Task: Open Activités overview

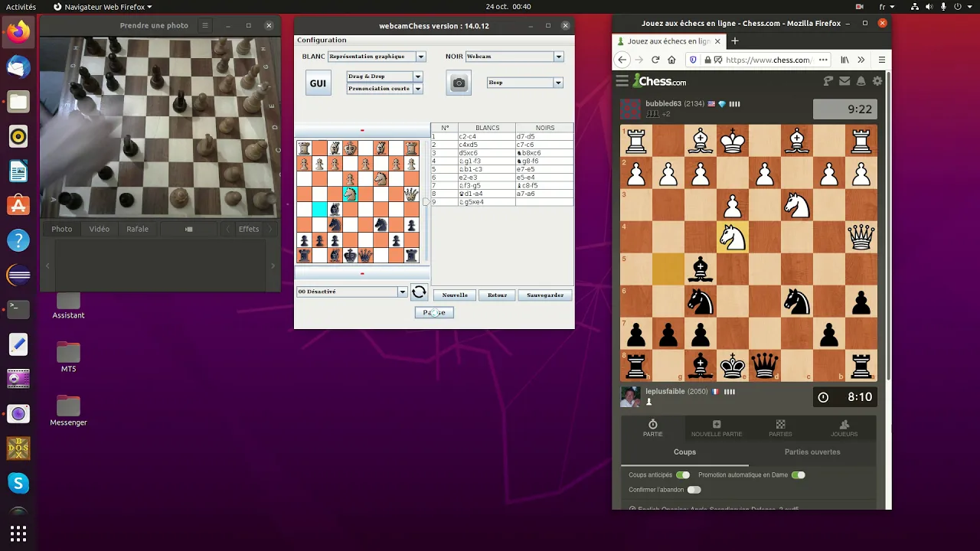Action: pos(21,7)
